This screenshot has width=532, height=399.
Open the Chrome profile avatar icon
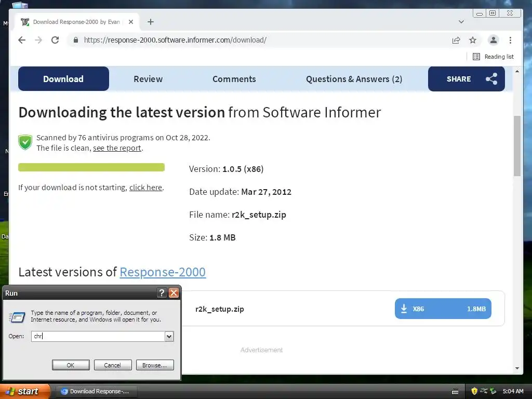point(494,40)
